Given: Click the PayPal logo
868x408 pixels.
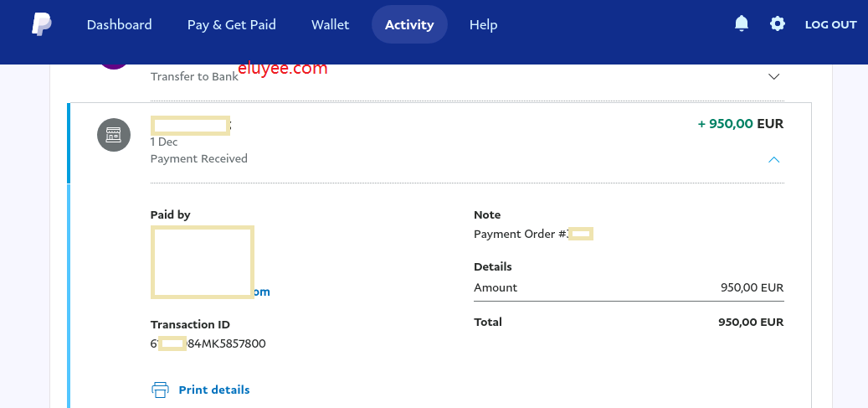Looking at the screenshot, I should pos(42,24).
